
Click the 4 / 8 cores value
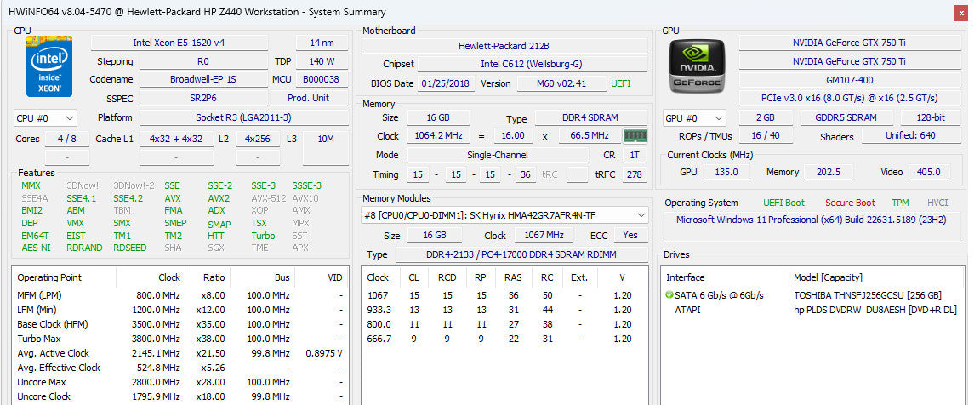coord(67,139)
